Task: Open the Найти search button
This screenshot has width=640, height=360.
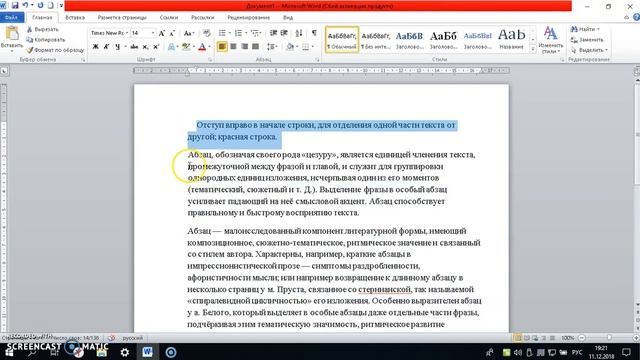Action: tap(584, 29)
